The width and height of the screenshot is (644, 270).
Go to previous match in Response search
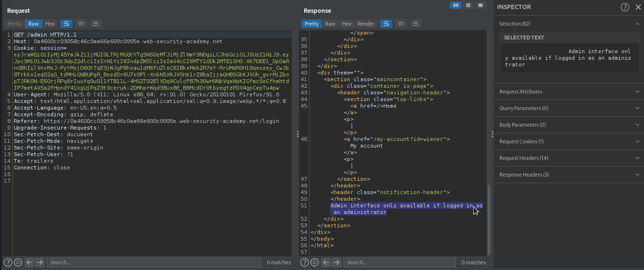[x=326, y=262]
